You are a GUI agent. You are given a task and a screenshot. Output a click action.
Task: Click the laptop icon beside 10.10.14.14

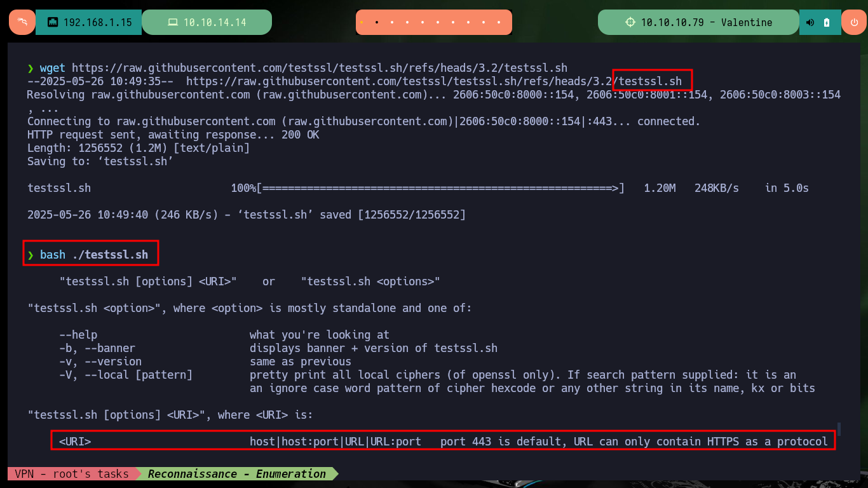pyautogui.click(x=172, y=22)
